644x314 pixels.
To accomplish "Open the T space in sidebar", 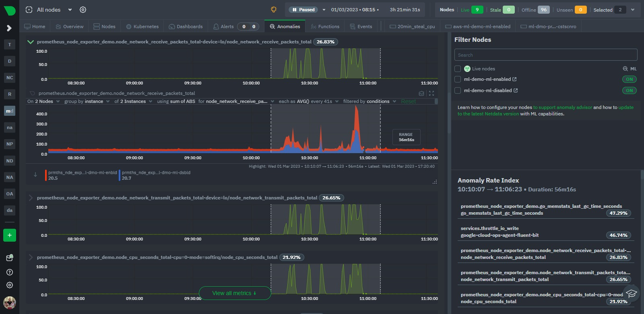I will point(10,45).
